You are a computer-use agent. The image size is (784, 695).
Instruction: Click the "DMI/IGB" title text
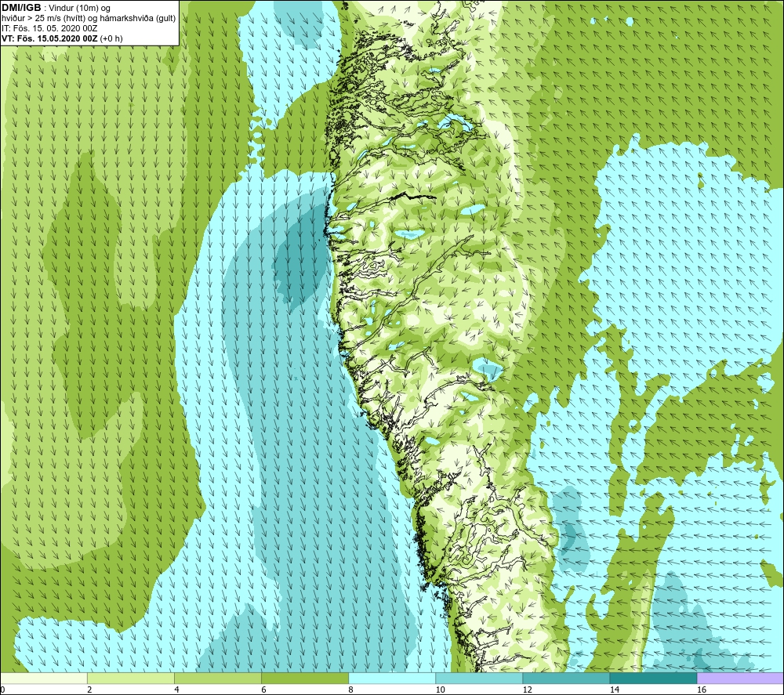coord(21,8)
